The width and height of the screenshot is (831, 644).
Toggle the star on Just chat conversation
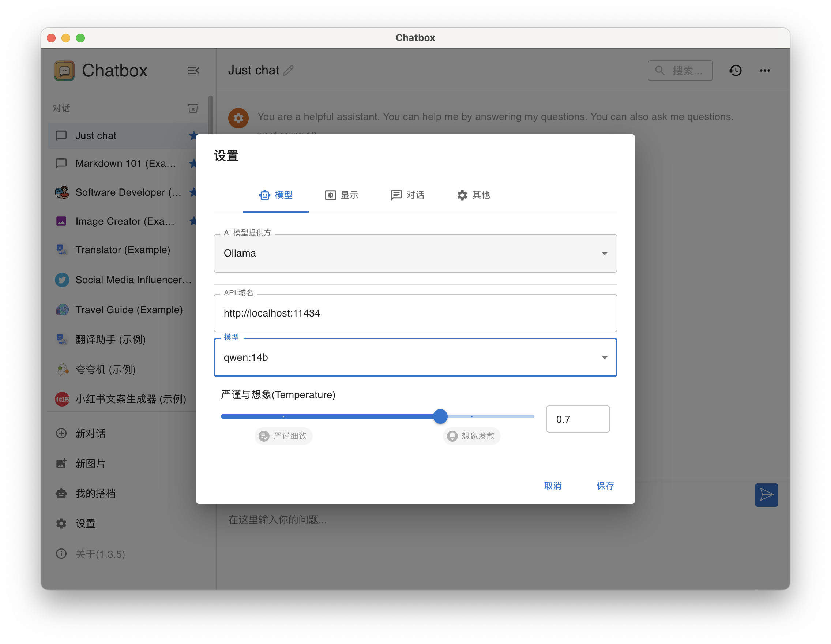[193, 135]
